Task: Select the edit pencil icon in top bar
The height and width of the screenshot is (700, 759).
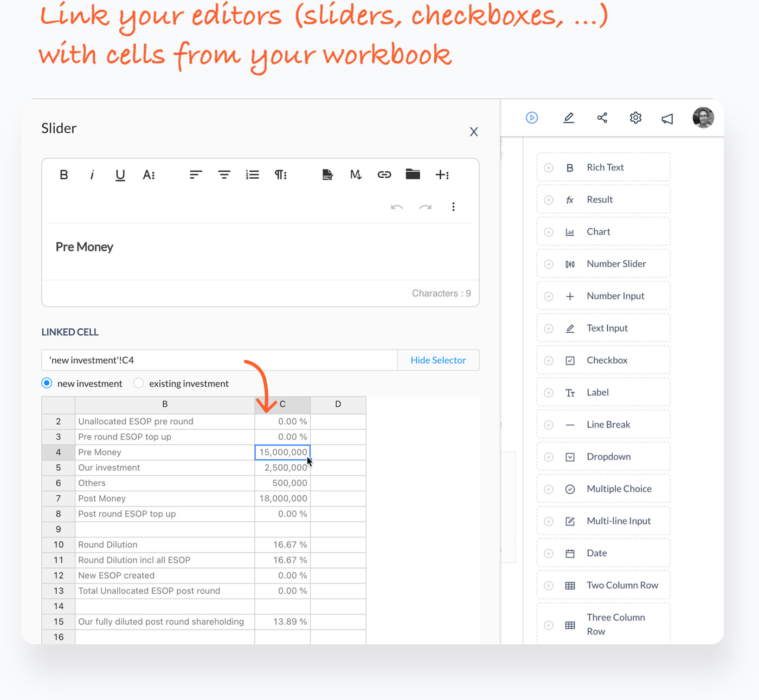Action: point(569,118)
